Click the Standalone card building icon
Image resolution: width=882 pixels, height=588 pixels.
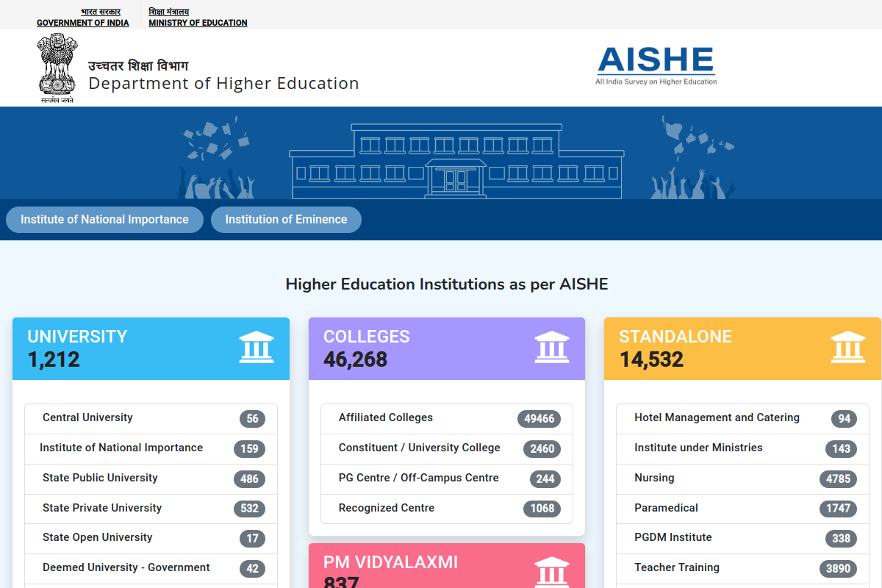coord(848,348)
